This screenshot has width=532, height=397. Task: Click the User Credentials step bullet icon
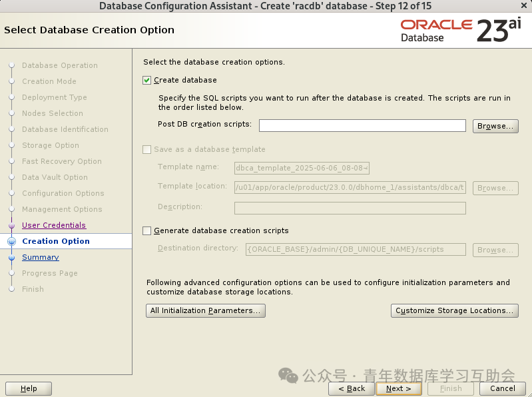coord(11,225)
